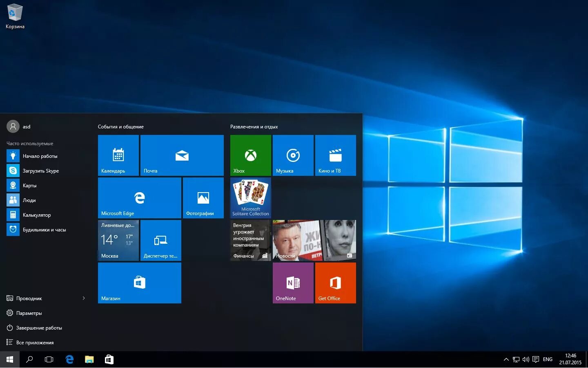Launch the OneNote tile

[293, 283]
